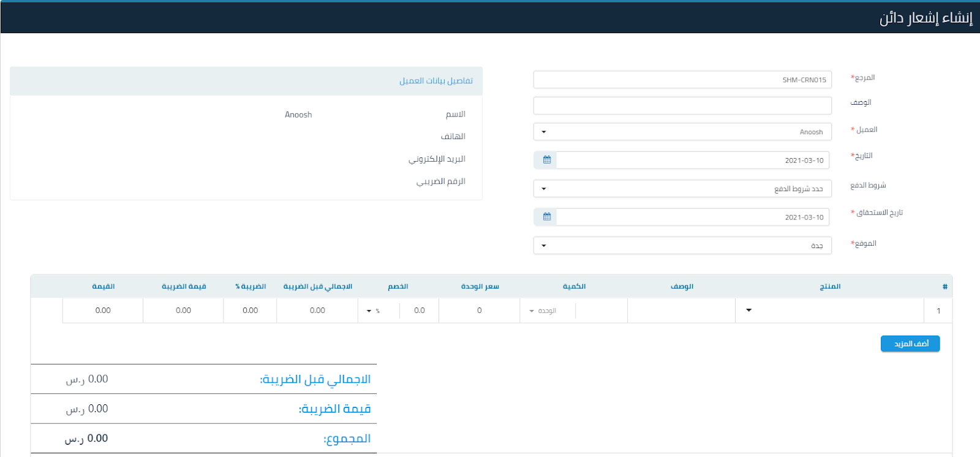Click the empty الوصف input at top
This screenshot has height=457, width=980.
pos(682,105)
